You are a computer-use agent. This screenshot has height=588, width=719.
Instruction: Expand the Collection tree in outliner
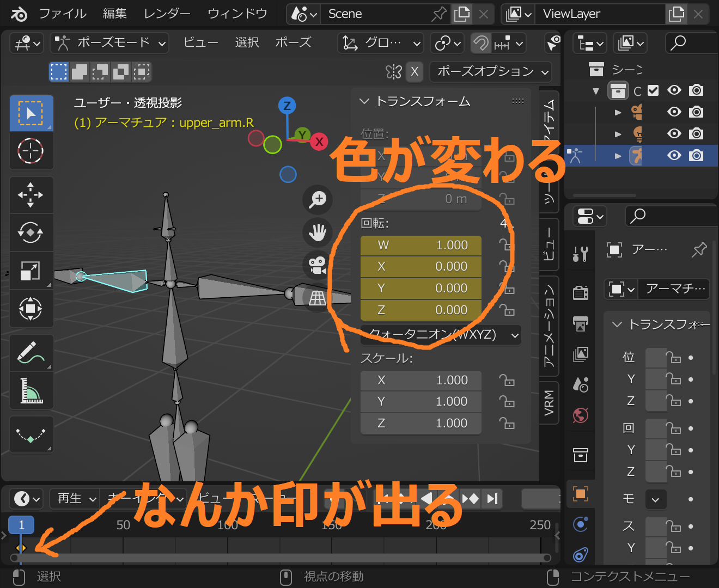(596, 91)
